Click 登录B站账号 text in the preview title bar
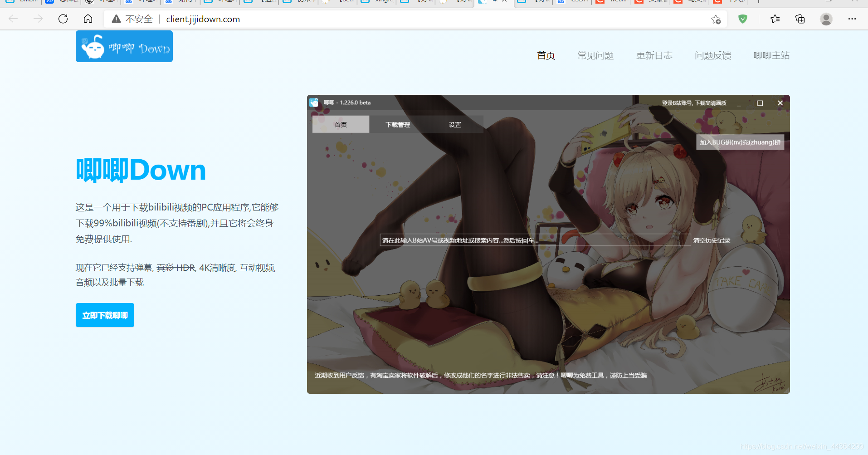The height and width of the screenshot is (455, 868). pos(694,103)
